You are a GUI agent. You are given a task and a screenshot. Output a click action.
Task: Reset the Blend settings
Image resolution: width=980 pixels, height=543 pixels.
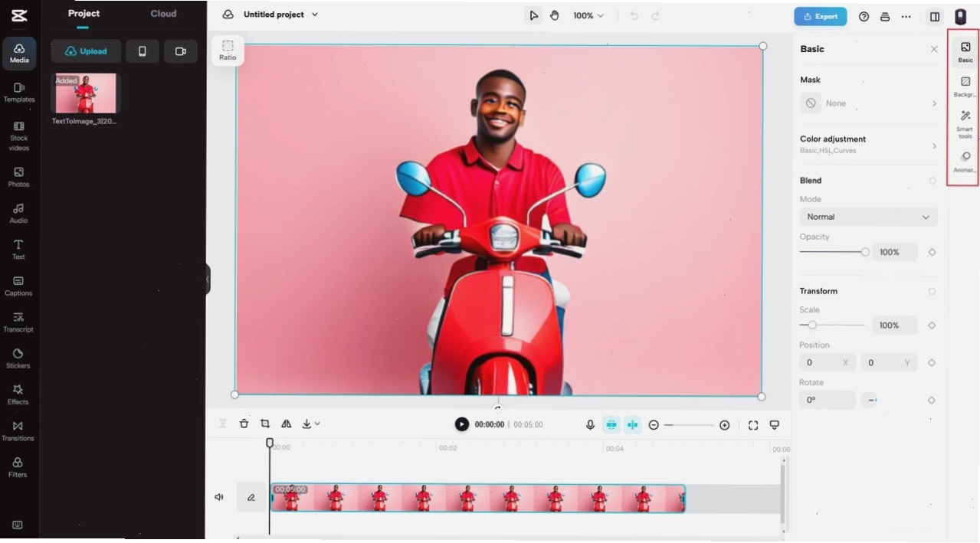[932, 181]
